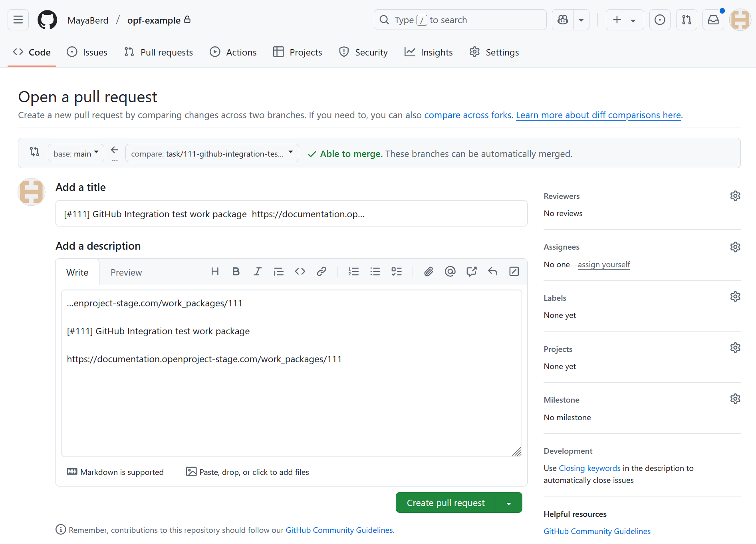This screenshot has width=756, height=544.
Task: Navigate to the Pull requests tab
Action: coord(159,52)
